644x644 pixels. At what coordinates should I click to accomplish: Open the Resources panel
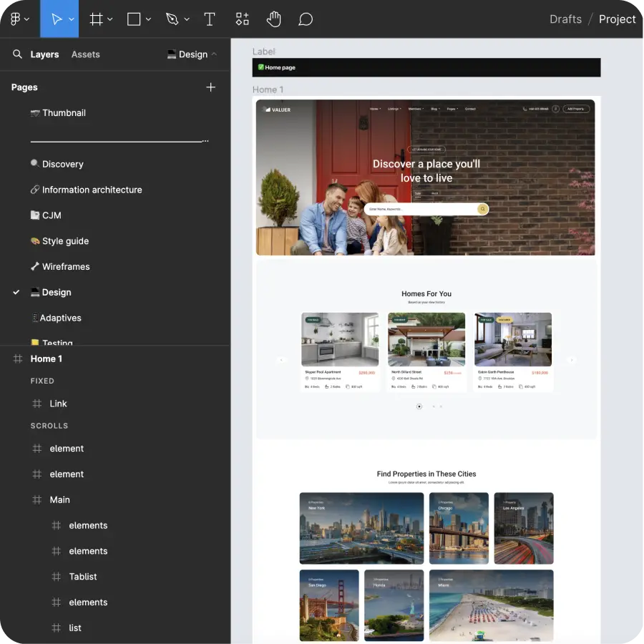(242, 19)
